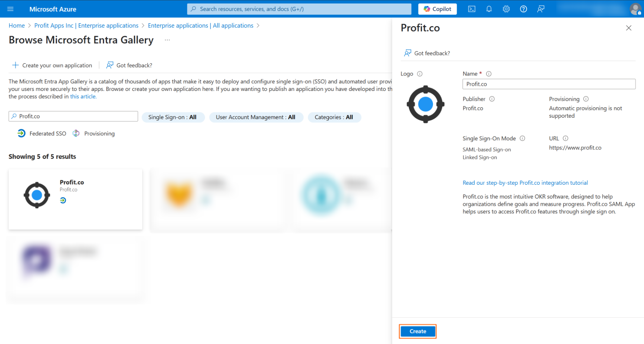Click the gallery search field containing Profit.co
The height and width of the screenshot is (344, 644).
(73, 116)
